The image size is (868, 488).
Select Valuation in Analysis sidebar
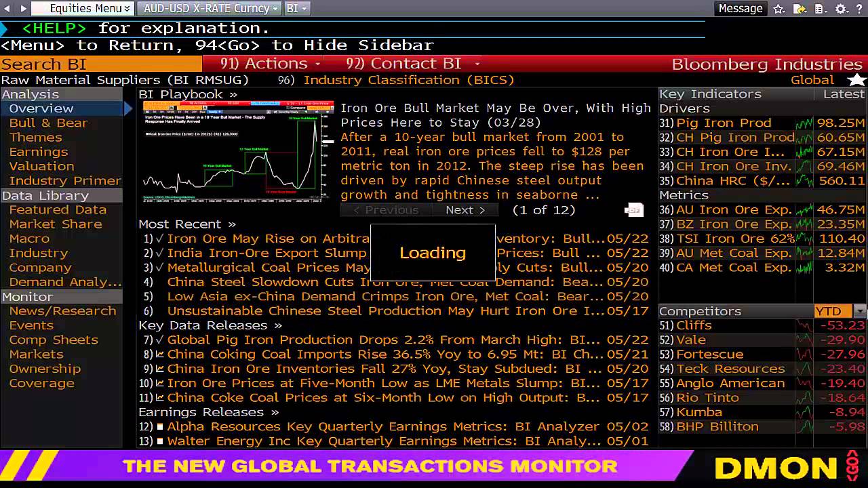click(x=41, y=166)
